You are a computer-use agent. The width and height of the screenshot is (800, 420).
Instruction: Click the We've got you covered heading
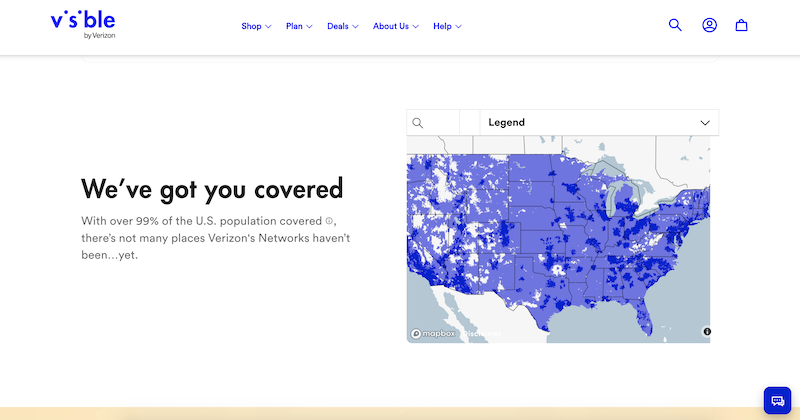[x=212, y=189]
